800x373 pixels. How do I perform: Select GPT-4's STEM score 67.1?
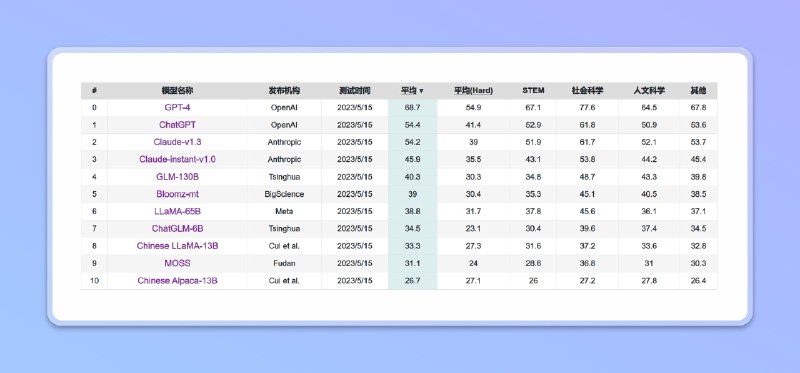(533, 108)
